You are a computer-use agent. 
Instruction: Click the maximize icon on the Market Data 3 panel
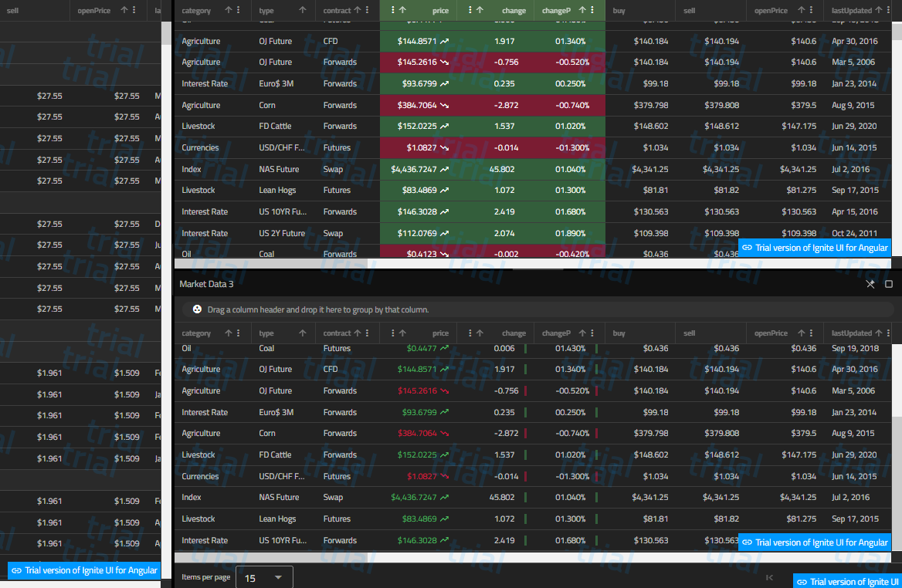pos(889,284)
